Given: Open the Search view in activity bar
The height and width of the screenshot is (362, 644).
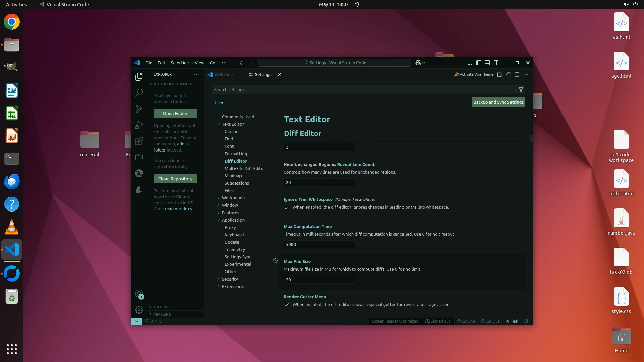Looking at the screenshot, I should pos(139,93).
